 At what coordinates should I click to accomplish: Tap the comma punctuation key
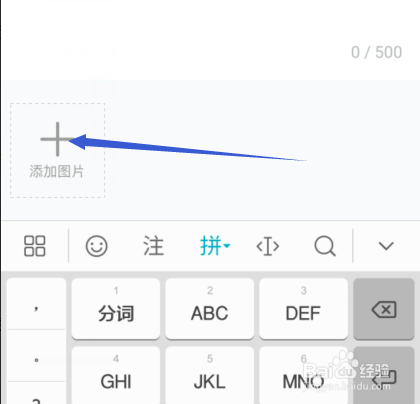tap(36, 304)
